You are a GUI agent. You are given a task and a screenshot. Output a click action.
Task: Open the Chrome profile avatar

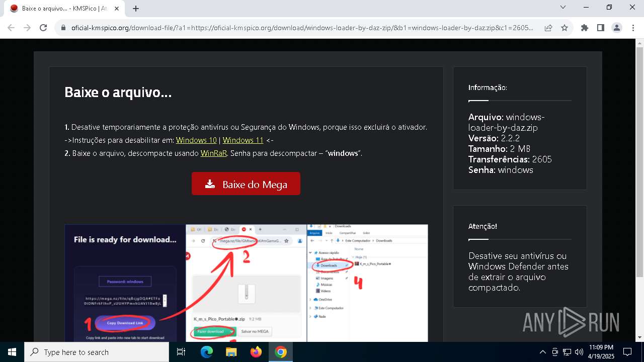[617, 28]
